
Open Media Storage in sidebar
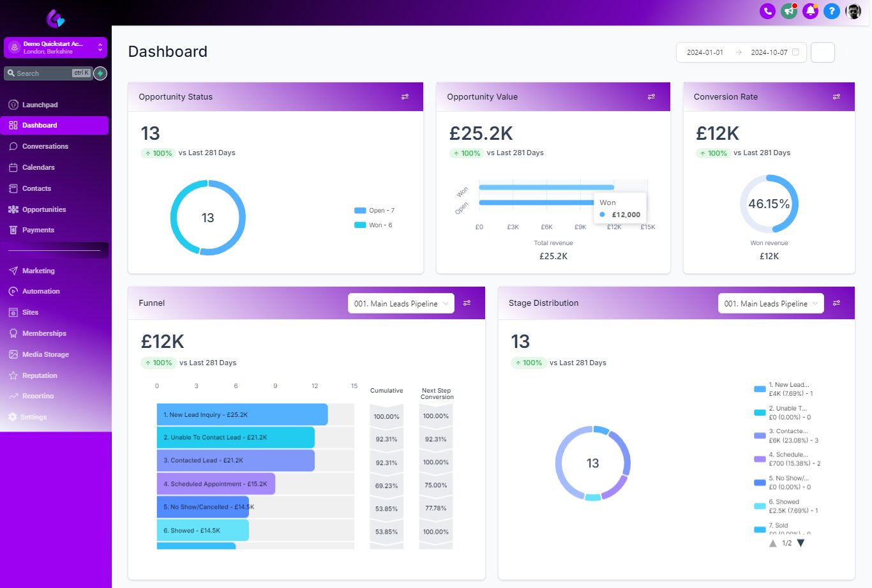[x=45, y=354]
